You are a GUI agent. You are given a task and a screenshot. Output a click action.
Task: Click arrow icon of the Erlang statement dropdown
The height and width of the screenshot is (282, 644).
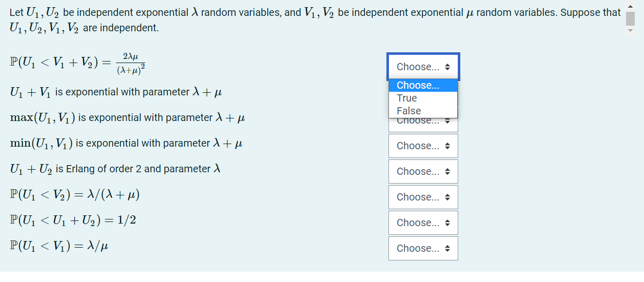(x=447, y=171)
